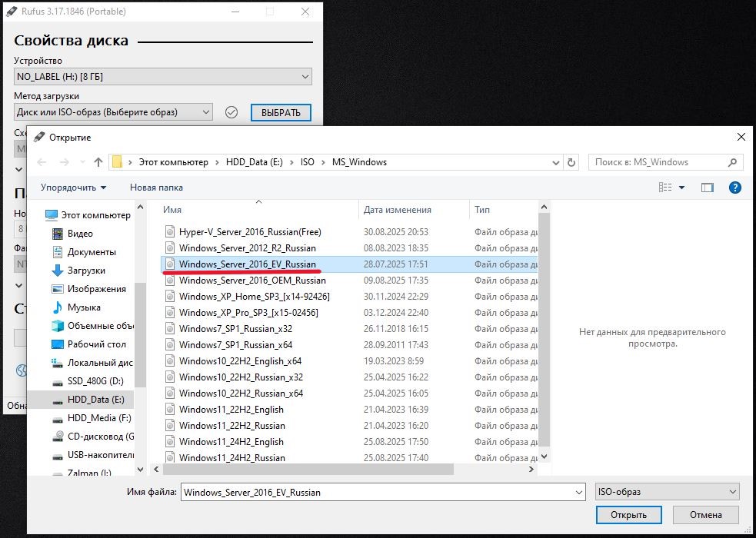756x538 pixels.
Task: Click the ВЫБРАТЬ button in Rufus
Action: pos(281,112)
